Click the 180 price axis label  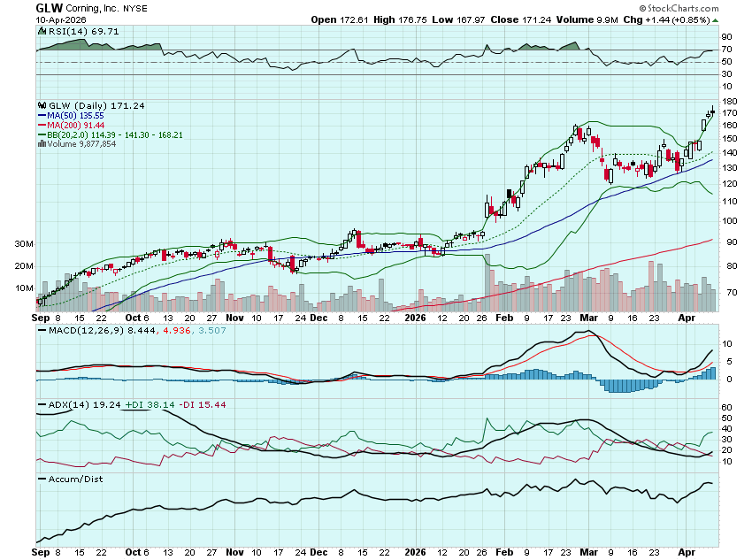point(730,102)
